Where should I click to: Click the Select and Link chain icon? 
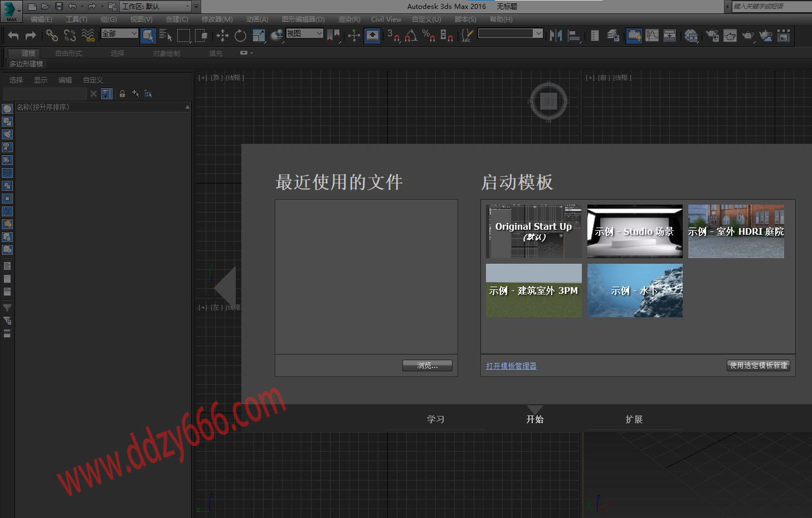52,36
